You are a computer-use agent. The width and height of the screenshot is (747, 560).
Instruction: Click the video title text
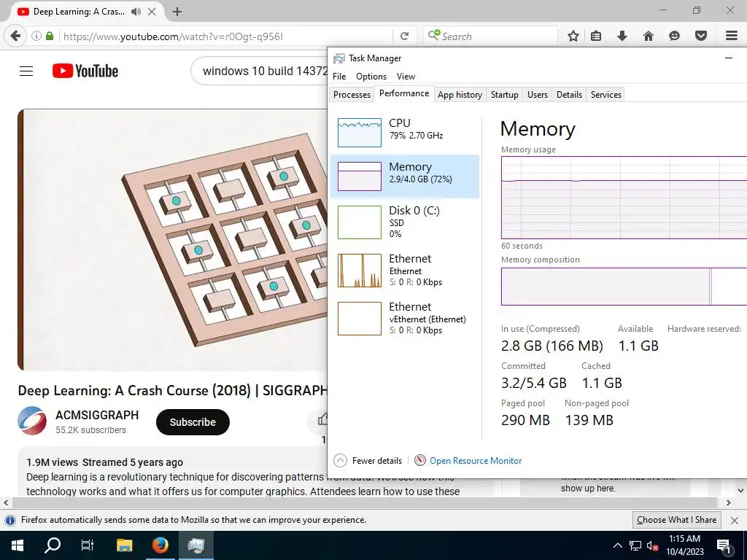172,391
